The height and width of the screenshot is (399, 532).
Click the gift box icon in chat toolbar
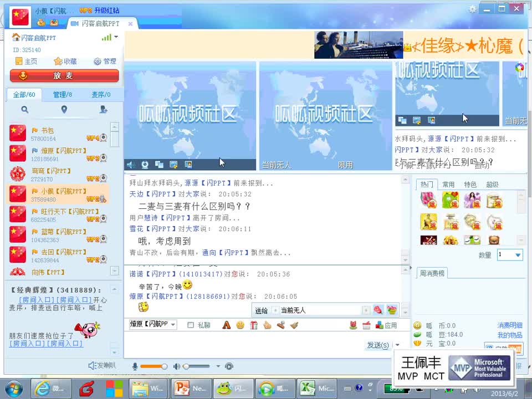(x=254, y=325)
